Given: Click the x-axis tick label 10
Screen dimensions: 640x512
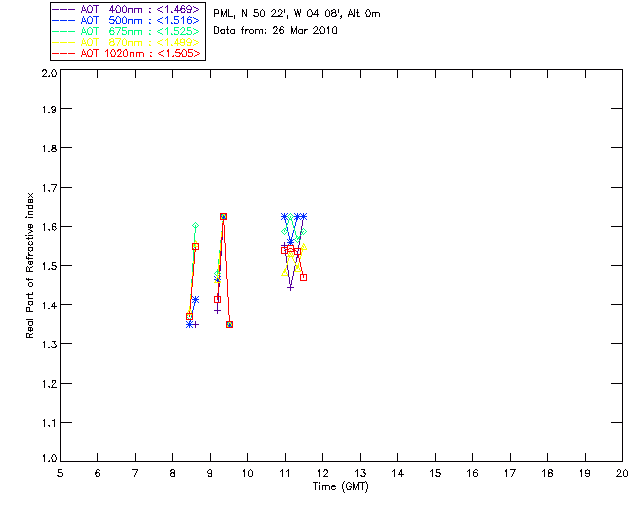Looking at the screenshot, I should tap(247, 473).
